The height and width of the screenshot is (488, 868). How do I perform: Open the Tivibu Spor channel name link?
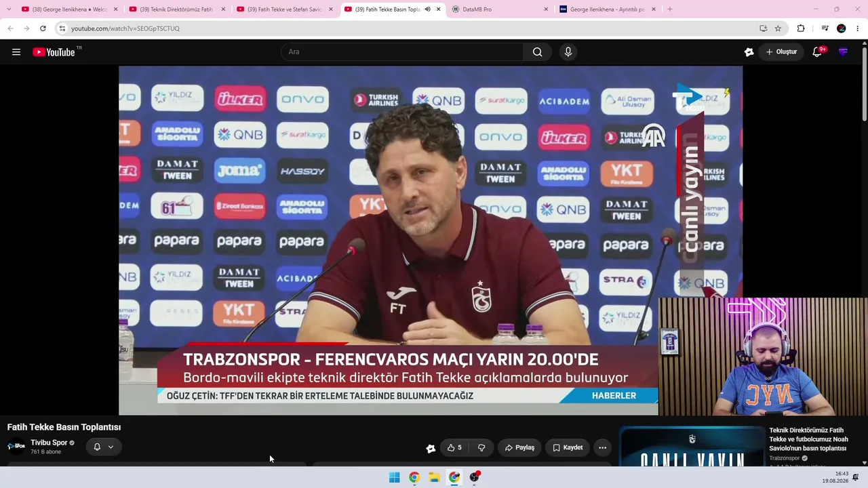[49, 443]
